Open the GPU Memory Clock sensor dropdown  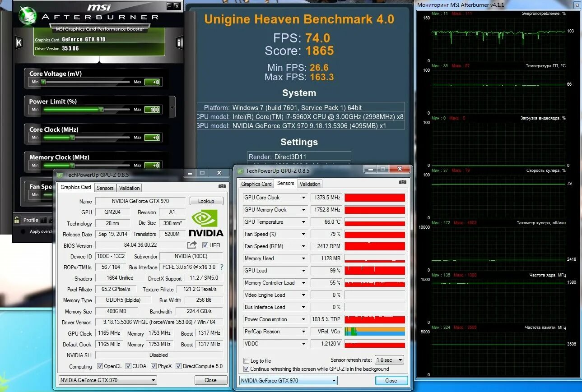(303, 210)
